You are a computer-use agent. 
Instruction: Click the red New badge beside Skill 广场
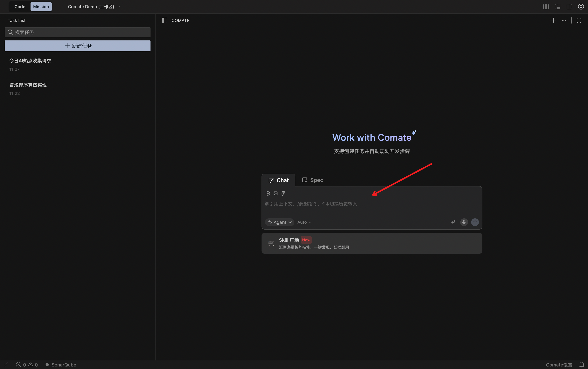(x=306, y=240)
